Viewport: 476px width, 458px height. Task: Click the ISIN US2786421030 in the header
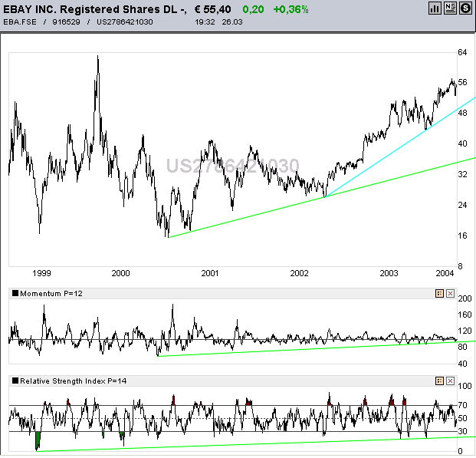click(x=125, y=22)
